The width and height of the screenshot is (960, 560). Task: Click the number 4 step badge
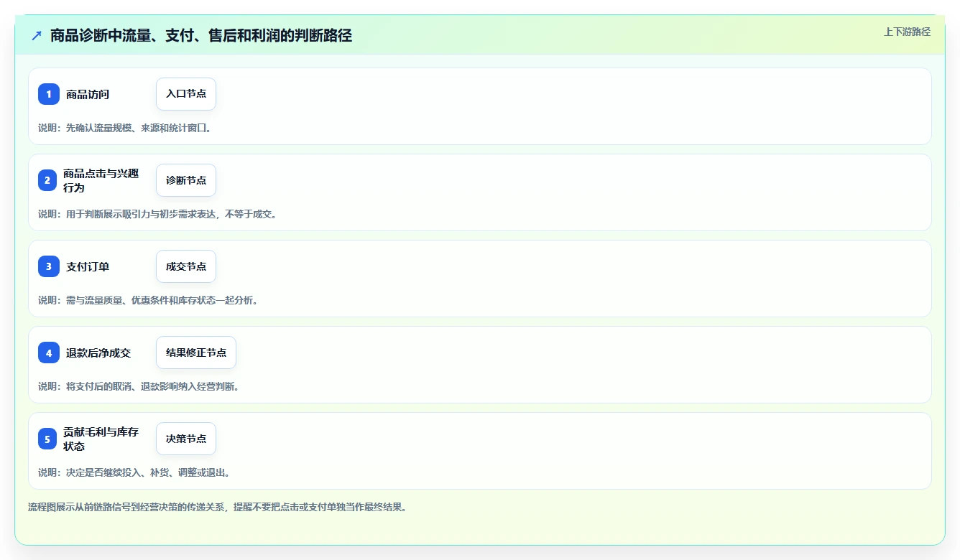[49, 353]
